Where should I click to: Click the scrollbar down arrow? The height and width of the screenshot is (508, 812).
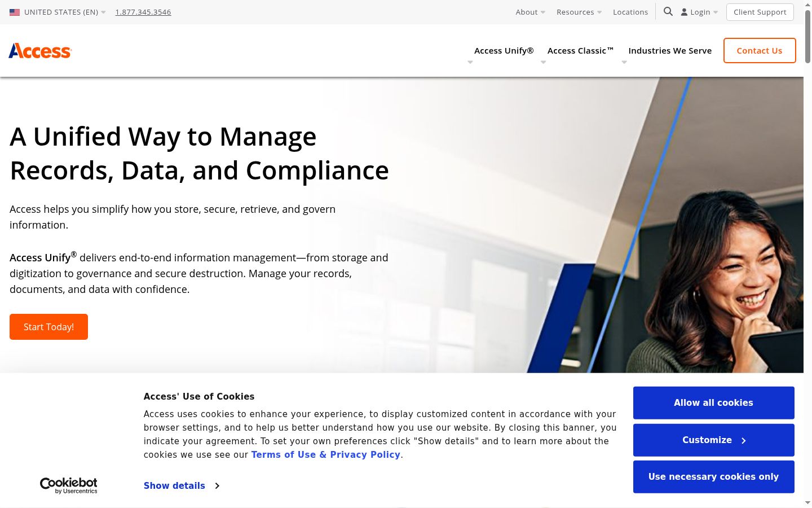pos(807,502)
